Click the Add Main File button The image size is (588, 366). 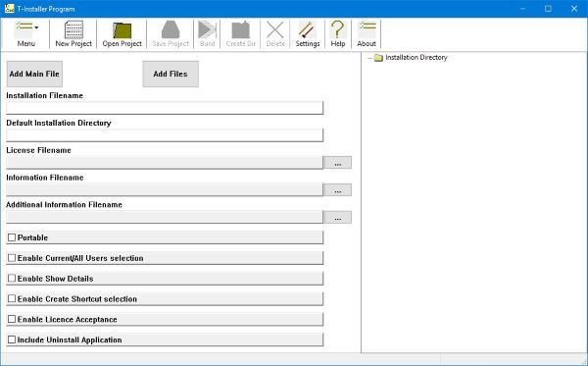point(34,74)
